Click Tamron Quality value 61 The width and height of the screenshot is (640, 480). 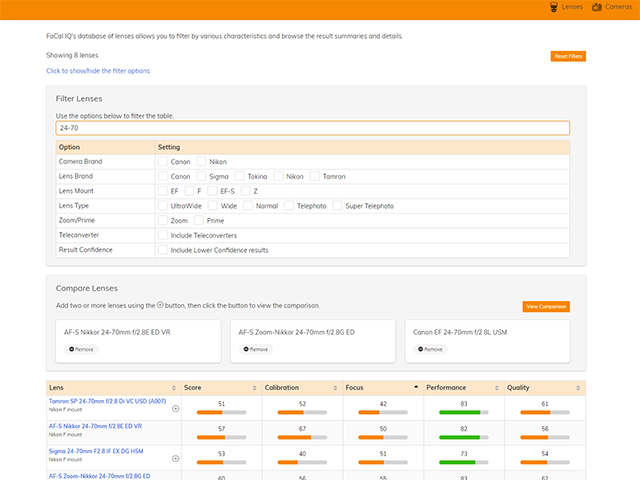545,404
